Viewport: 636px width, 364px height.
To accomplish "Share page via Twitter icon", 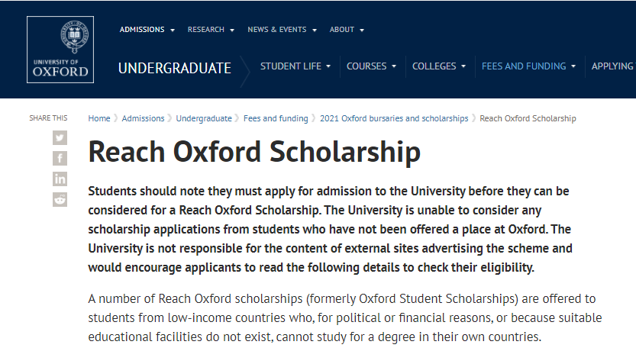I will [x=60, y=138].
